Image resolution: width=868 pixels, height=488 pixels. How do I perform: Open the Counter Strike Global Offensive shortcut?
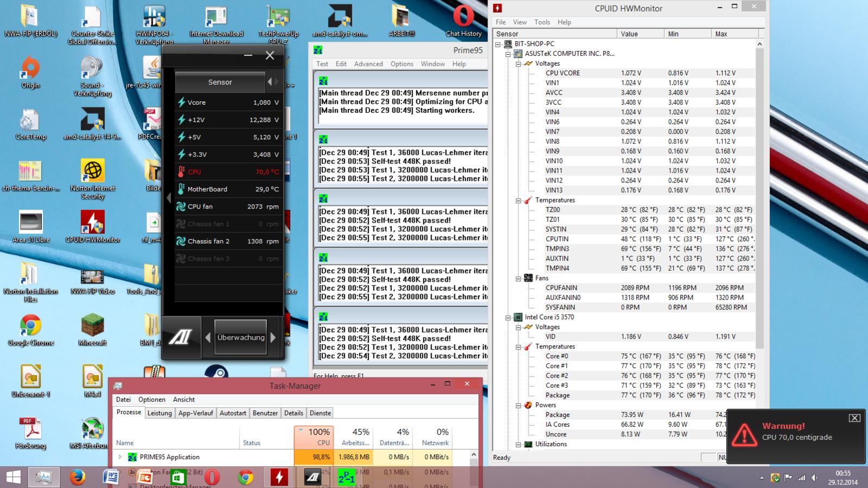click(92, 24)
